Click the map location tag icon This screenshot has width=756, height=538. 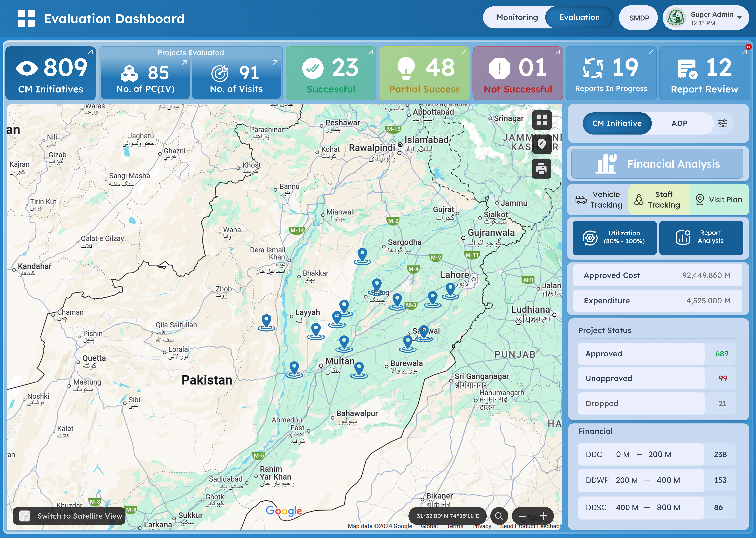[542, 144]
